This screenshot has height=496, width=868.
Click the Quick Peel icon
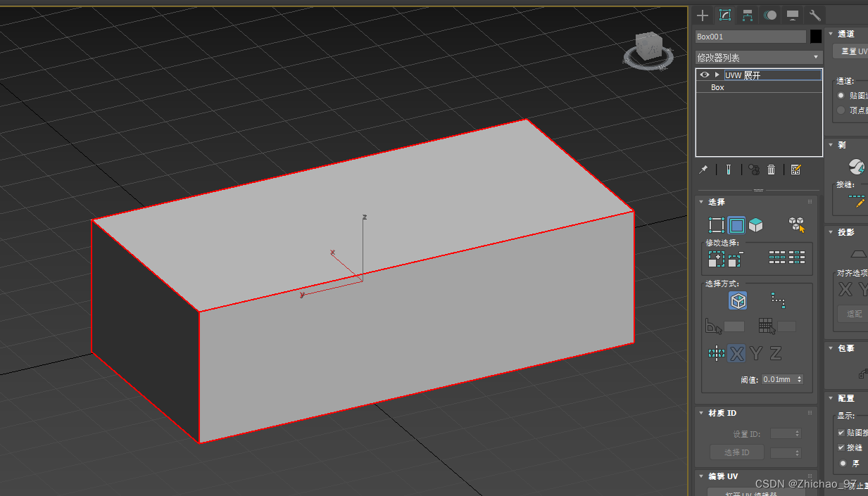coord(856,166)
